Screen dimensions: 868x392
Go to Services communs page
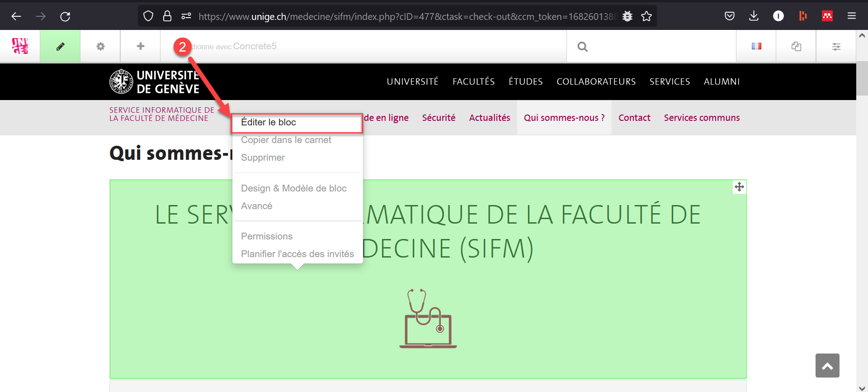point(702,118)
